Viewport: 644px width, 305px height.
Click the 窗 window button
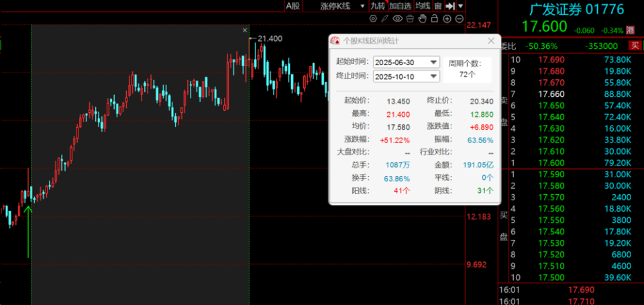pos(438,6)
